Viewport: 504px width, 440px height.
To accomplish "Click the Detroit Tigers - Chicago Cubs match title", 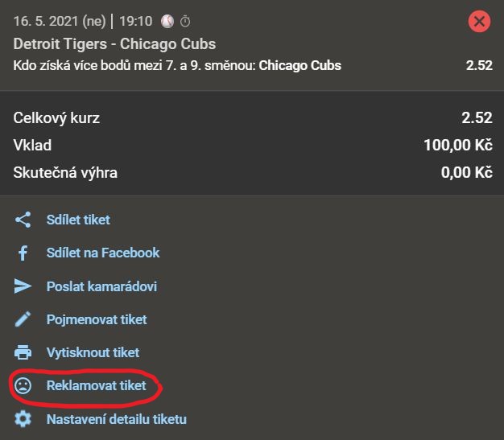I will point(115,43).
